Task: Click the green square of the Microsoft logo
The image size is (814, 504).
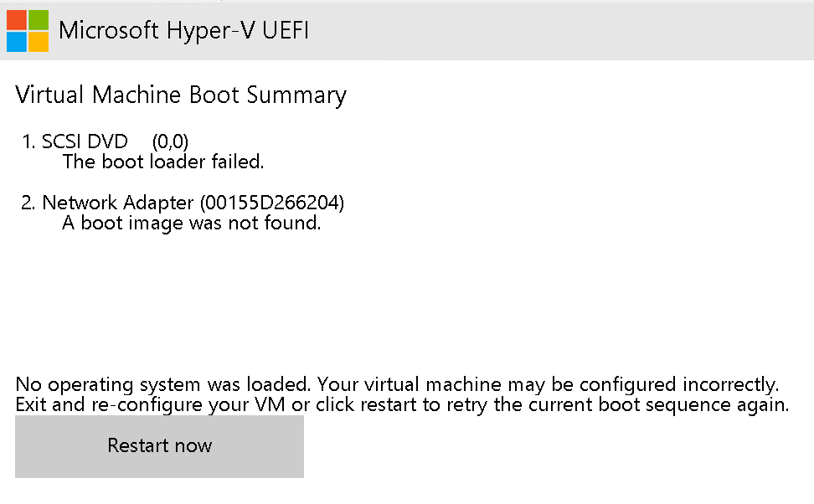Action: 39,20
